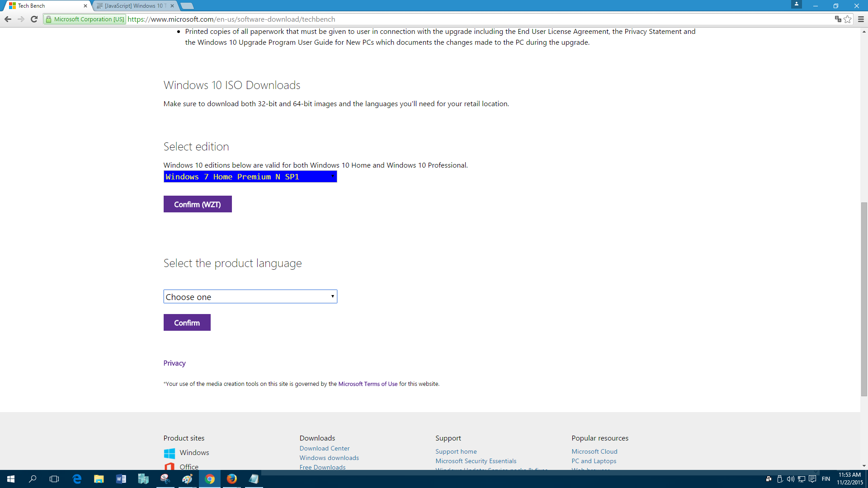Open the Chrome hamburger menu
Viewport: 868px width, 488px height.
[861, 19]
